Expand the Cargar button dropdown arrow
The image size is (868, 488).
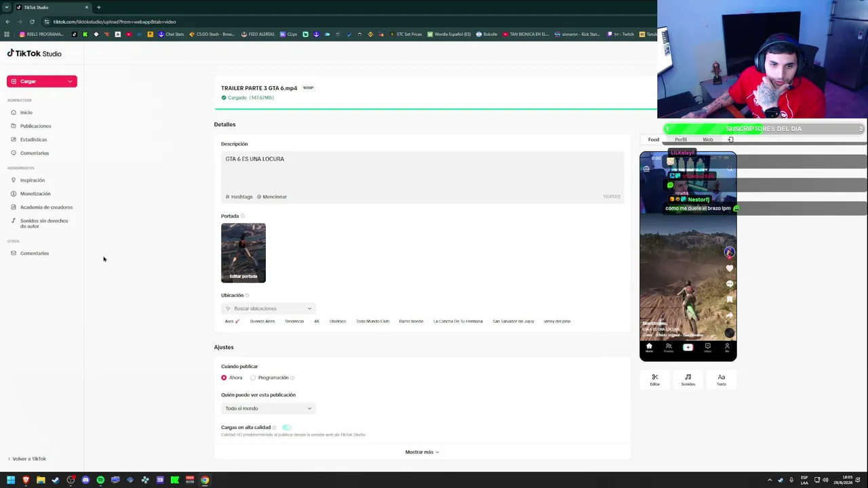click(x=70, y=81)
